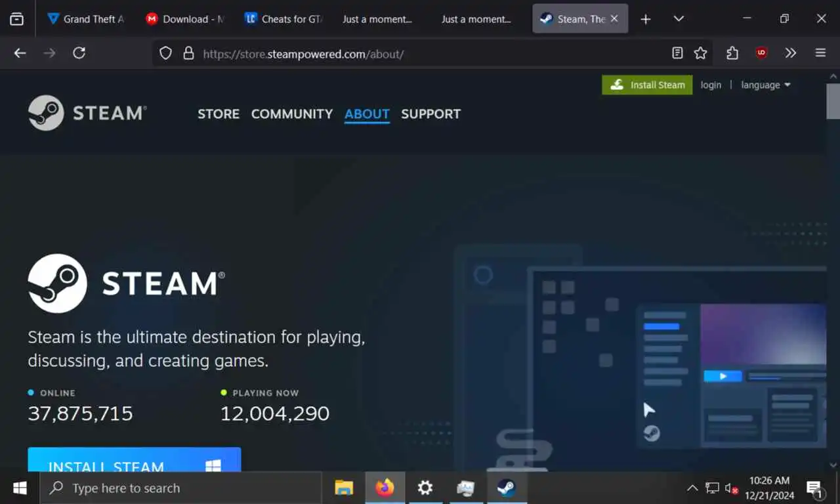Image resolution: width=840 pixels, height=504 pixels.
Task: Click the playing now count 12,004,290
Action: pyautogui.click(x=275, y=413)
